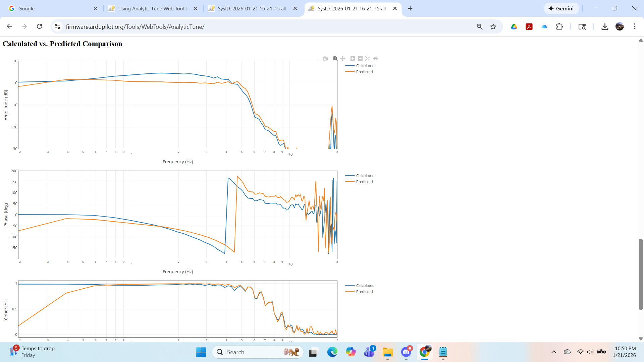Open the Gemini button
644x362 pixels.
[561, 8]
